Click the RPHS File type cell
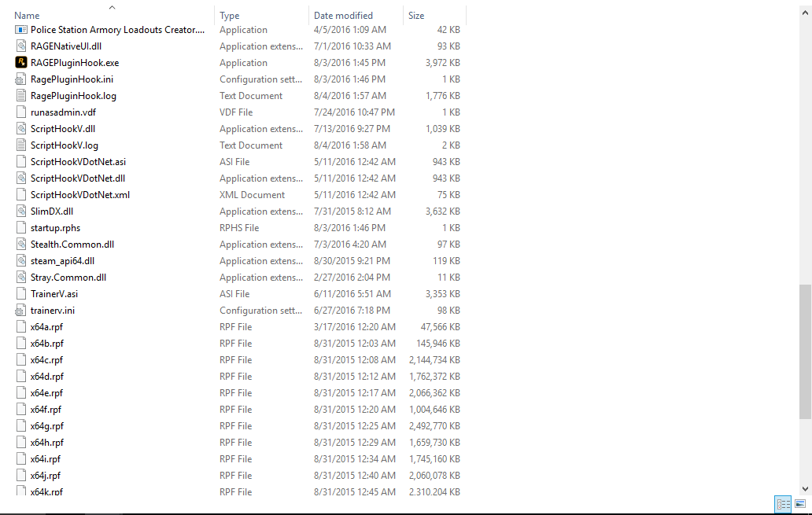The width and height of the screenshot is (812, 515). click(x=239, y=228)
